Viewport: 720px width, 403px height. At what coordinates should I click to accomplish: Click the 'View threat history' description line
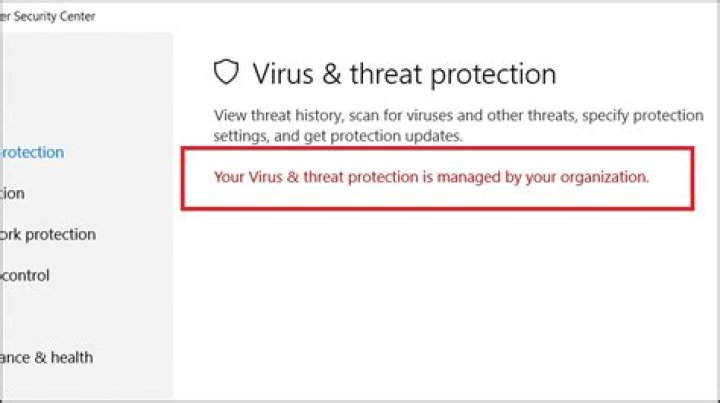coord(458,115)
